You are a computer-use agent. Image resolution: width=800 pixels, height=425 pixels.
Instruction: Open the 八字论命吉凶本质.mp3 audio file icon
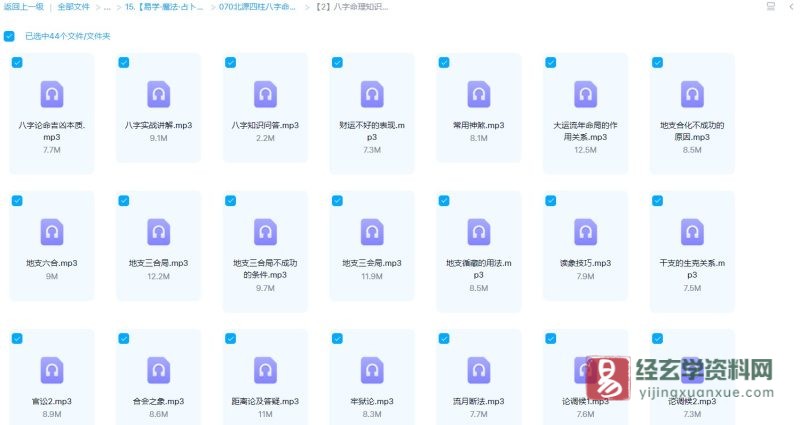tap(51, 94)
